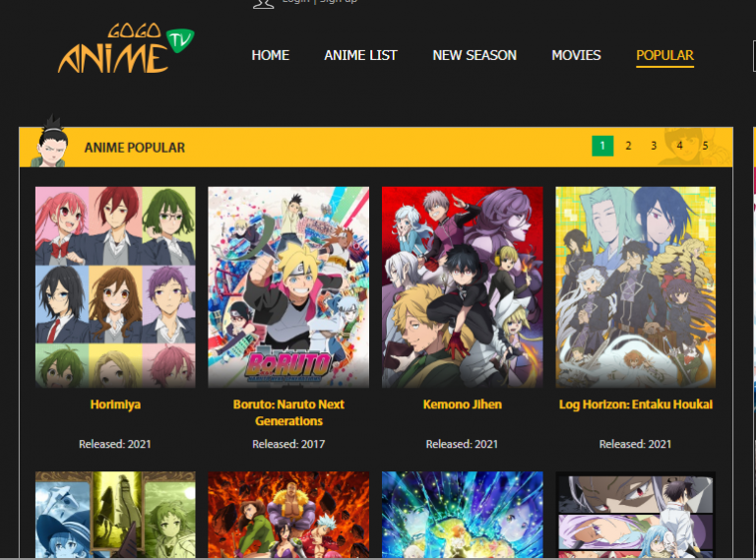Viewport: 756px width, 560px height.
Task: Click the Horimiya title link
Action: pos(115,404)
